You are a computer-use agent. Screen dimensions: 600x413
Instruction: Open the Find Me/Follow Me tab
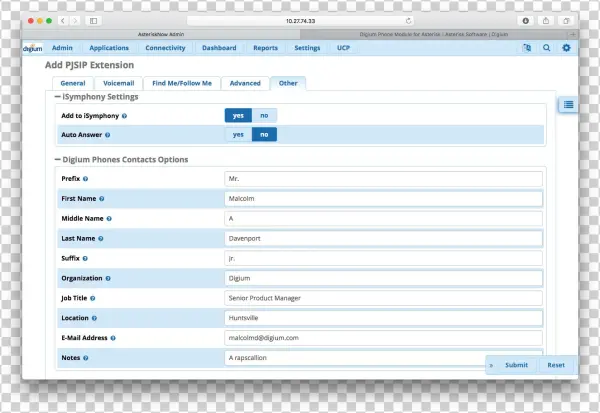(181, 83)
